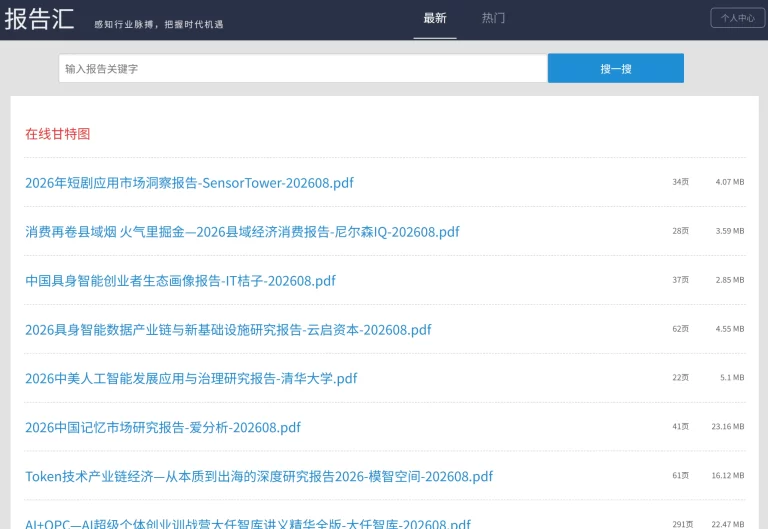This screenshot has height=529, width=768.
Task: Open 2026中国记忆市场研究报告 爱分析 pdf
Action: click(x=163, y=428)
